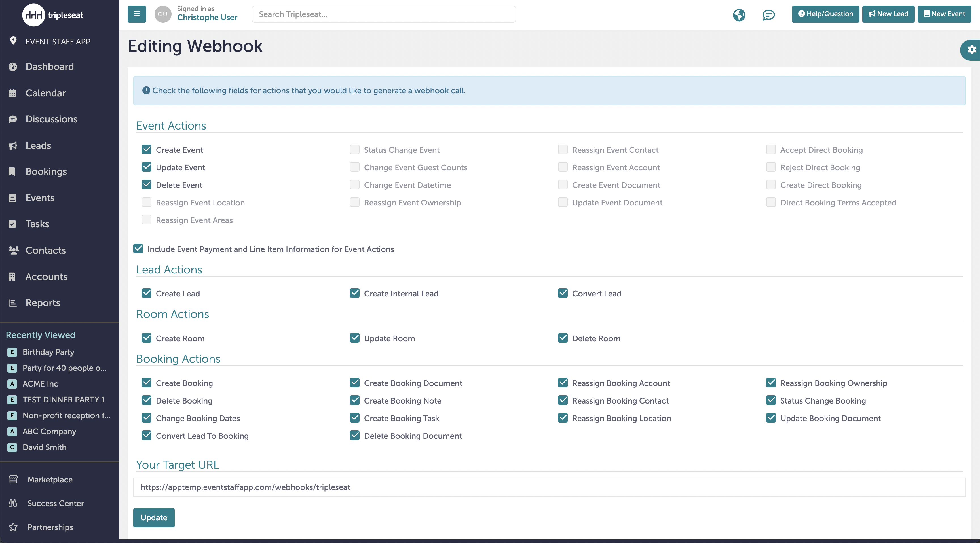The height and width of the screenshot is (543, 980).
Task: Enable Accept Direct Booking checkbox
Action: click(771, 149)
